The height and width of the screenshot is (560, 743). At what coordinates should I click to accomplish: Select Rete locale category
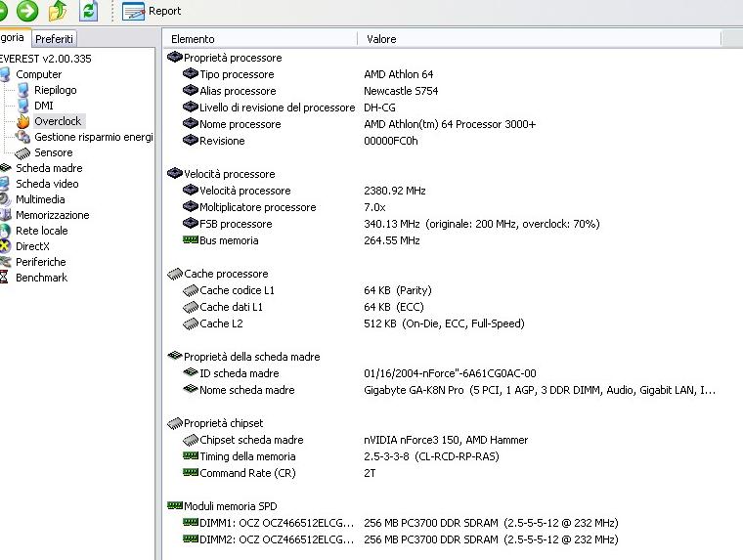point(42,231)
